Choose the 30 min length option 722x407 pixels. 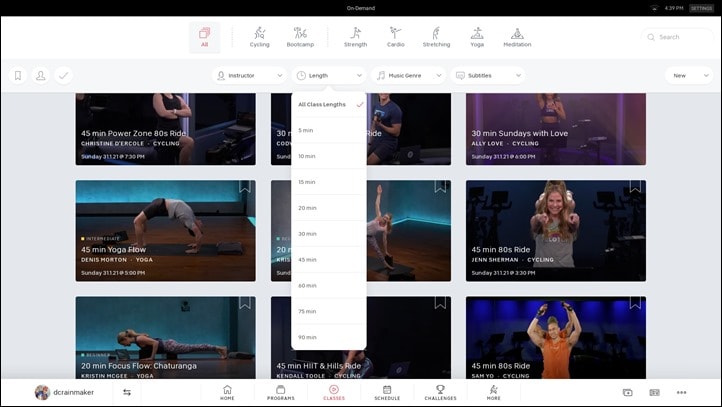[x=329, y=234]
